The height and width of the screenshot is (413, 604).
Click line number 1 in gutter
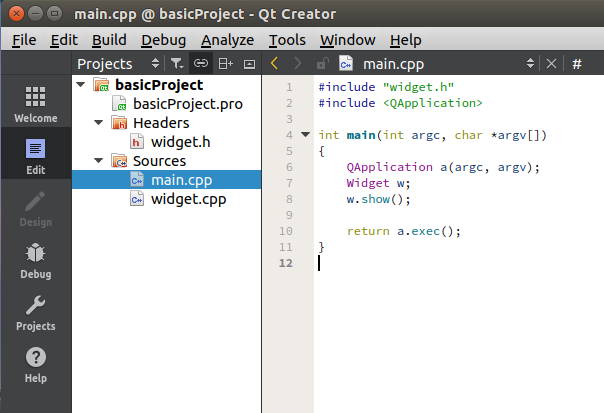(x=289, y=87)
